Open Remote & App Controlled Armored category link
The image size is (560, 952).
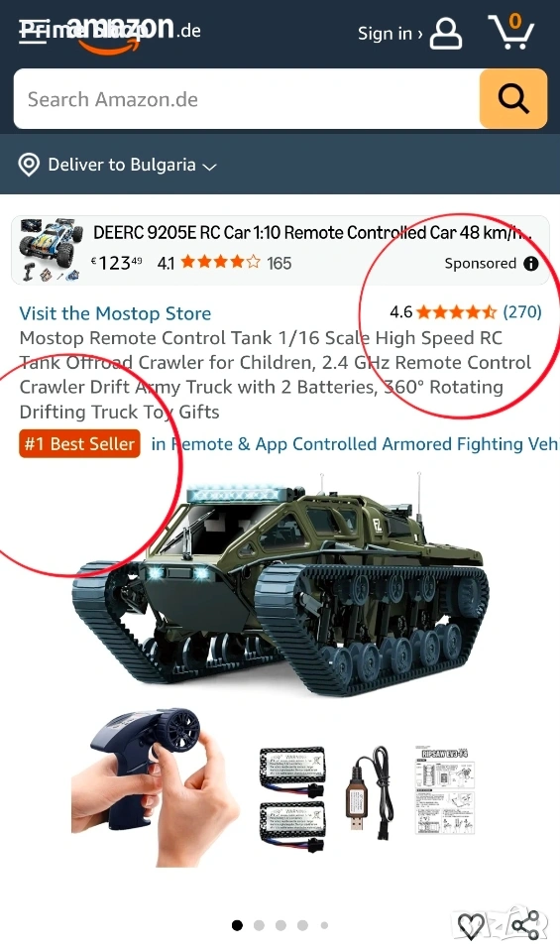tap(355, 444)
